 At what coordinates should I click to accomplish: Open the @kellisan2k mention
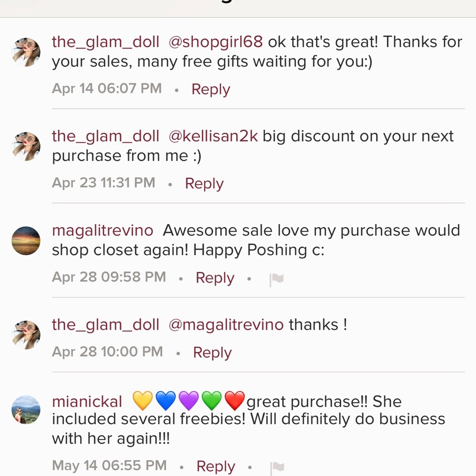click(x=213, y=136)
